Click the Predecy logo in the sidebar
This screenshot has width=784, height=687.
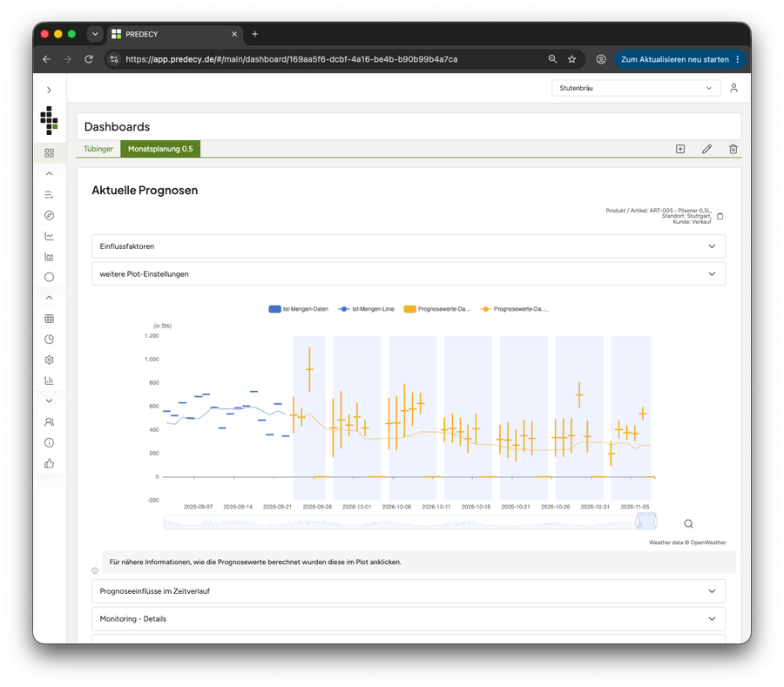[49, 120]
